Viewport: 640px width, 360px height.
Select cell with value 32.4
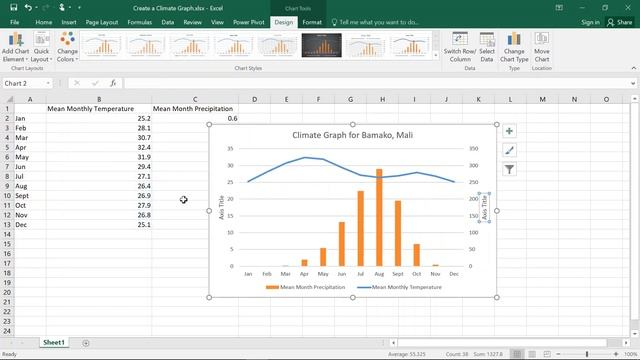pyautogui.click(x=99, y=147)
